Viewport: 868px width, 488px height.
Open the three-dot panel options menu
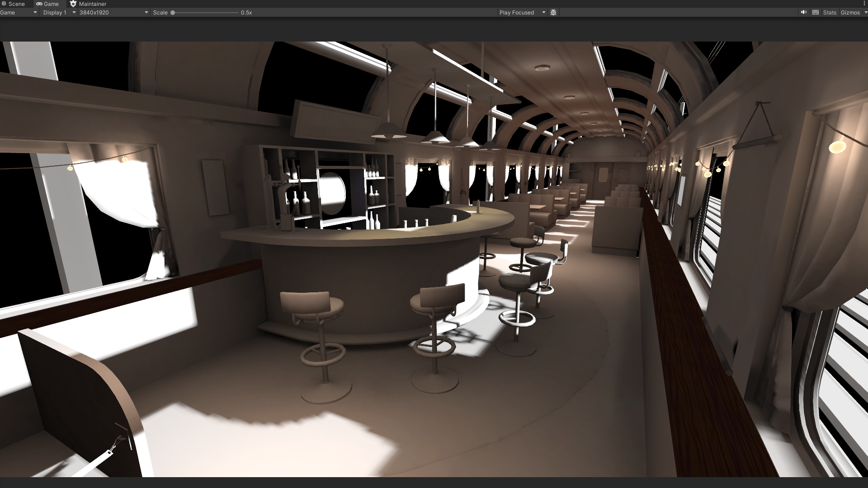click(864, 4)
